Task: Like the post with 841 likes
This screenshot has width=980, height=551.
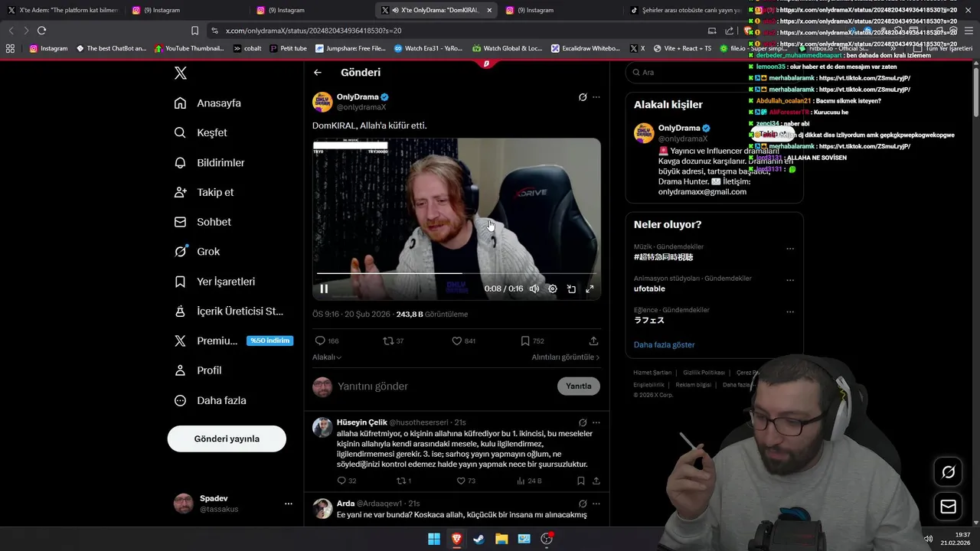Action: click(x=463, y=341)
